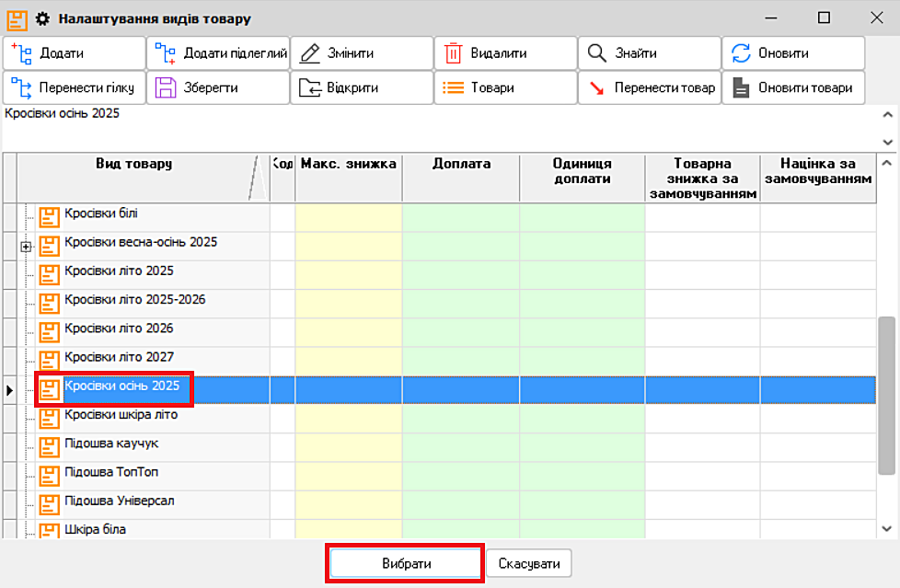Click the Макс. знижка cell for Кросівки білі

[348, 214]
